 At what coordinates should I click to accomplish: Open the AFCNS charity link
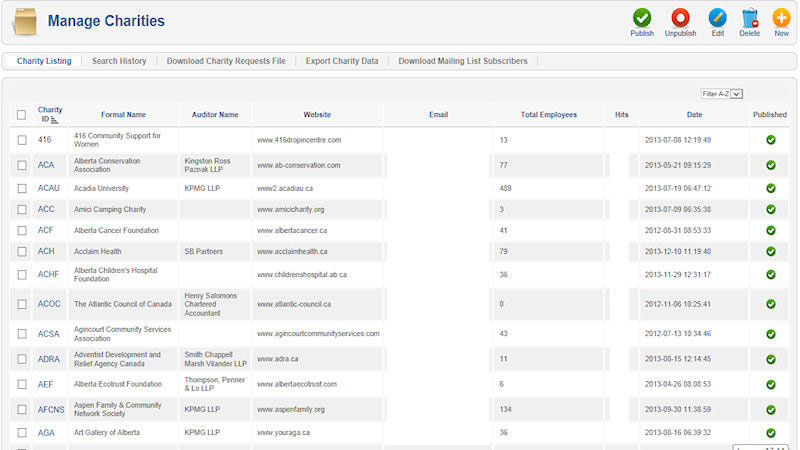[x=51, y=409]
